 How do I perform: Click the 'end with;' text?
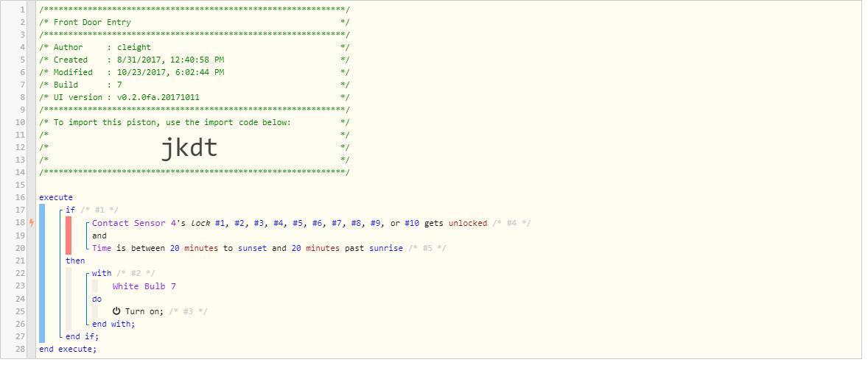point(113,324)
